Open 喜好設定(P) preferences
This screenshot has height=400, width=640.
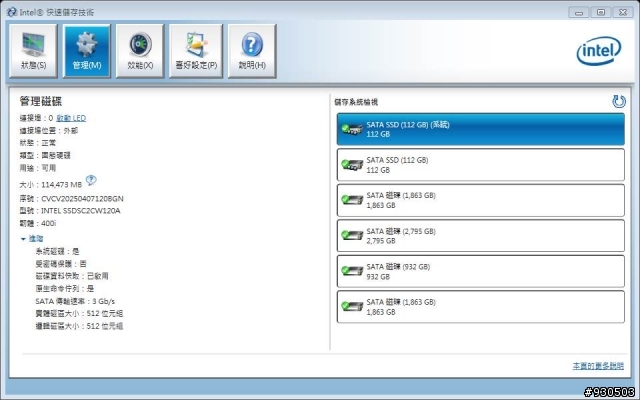[x=196, y=51]
